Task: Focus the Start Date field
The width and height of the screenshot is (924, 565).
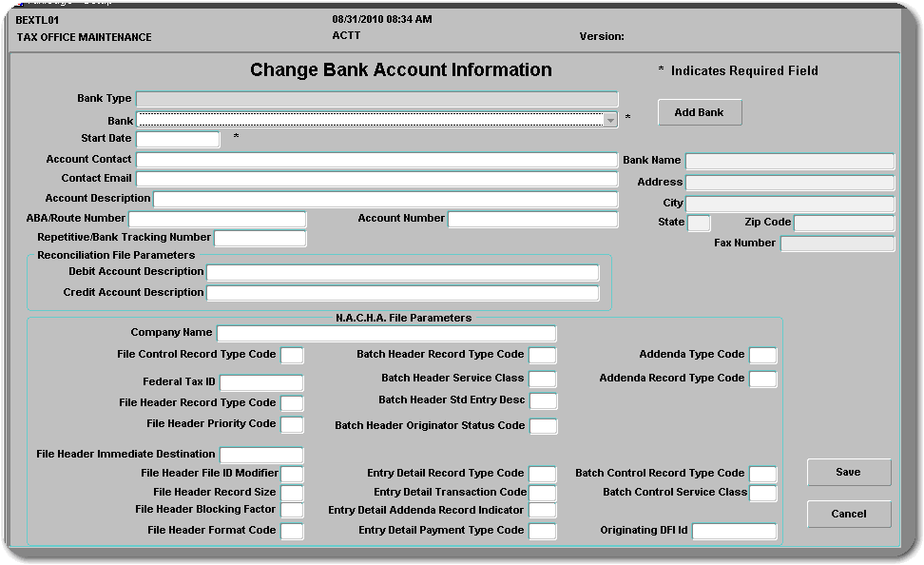Action: tap(178, 139)
